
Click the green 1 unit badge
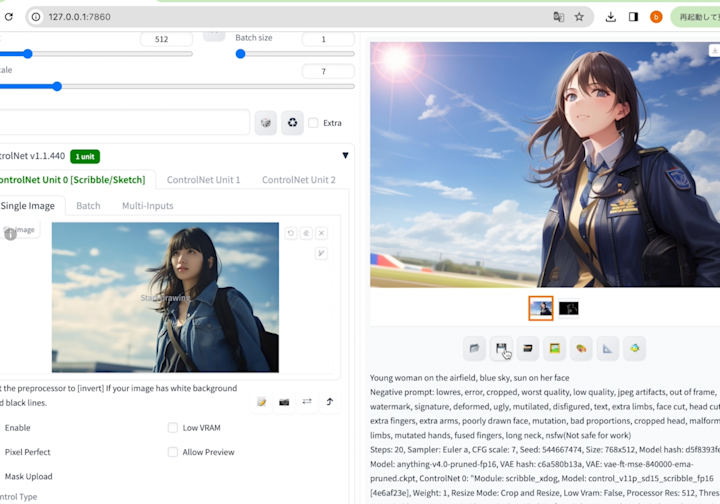(x=85, y=157)
